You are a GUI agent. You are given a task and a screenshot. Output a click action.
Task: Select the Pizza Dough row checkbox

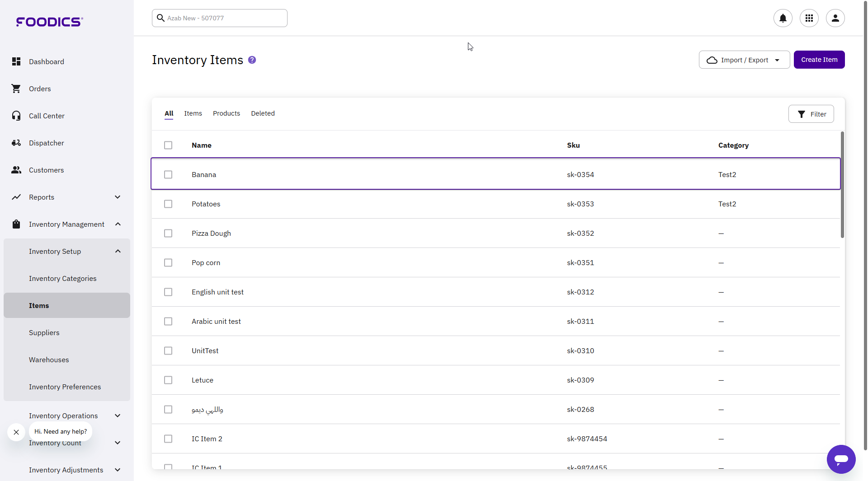(168, 233)
